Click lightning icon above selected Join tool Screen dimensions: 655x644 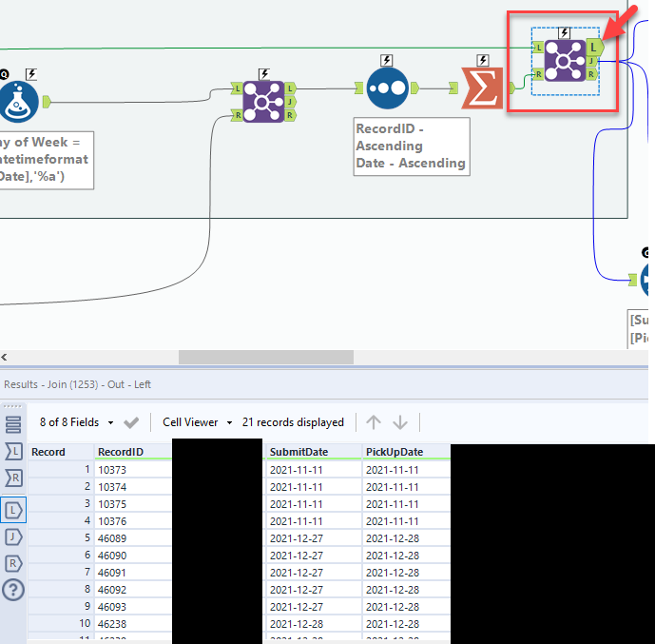pos(565,32)
